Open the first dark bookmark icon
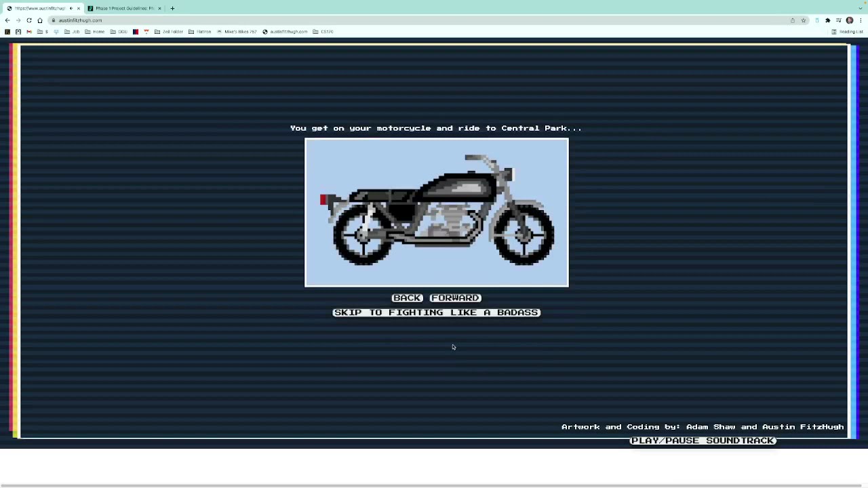 (x=7, y=32)
